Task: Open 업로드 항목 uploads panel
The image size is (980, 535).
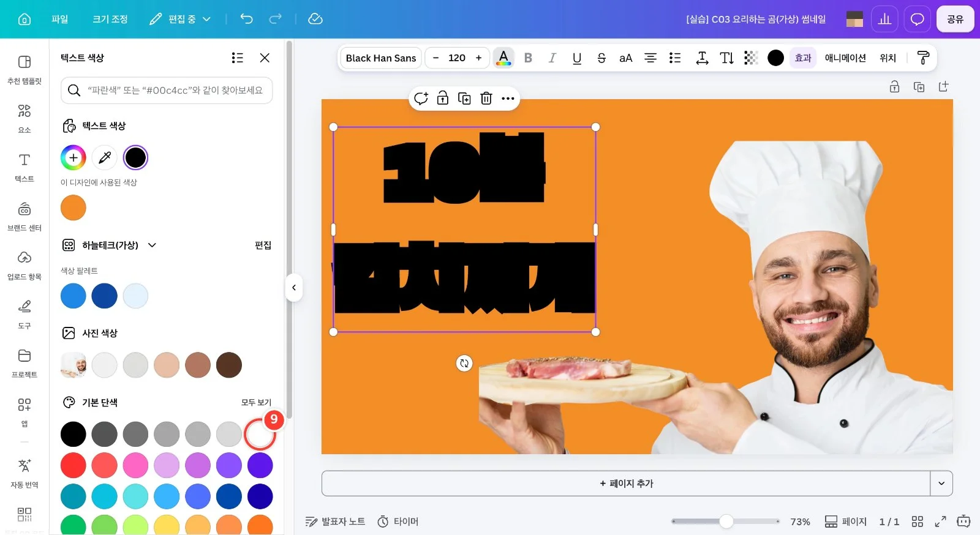Action: pyautogui.click(x=24, y=265)
